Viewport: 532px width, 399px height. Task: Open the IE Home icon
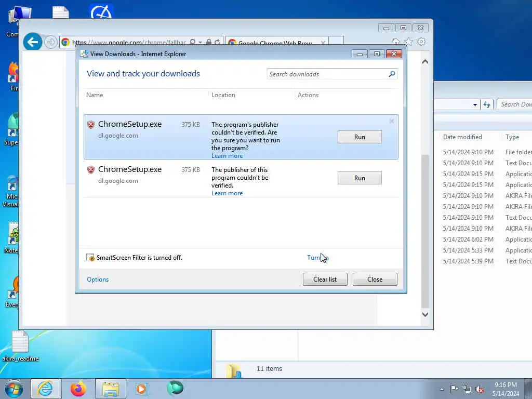(395, 42)
